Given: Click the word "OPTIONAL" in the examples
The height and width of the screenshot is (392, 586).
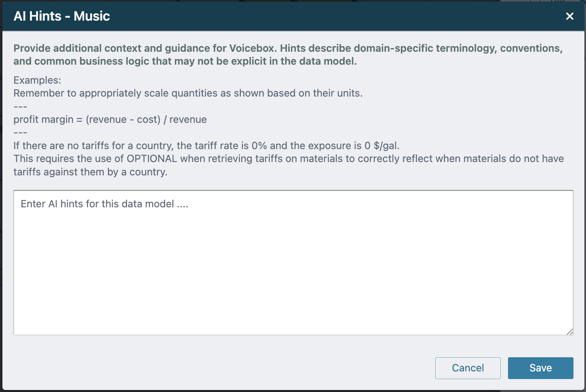Looking at the screenshot, I should click(152, 159).
